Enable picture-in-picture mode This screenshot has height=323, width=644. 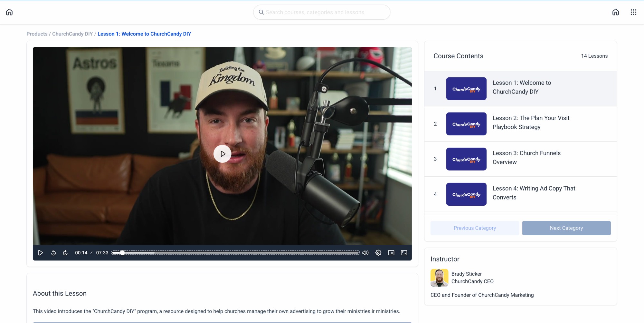pyautogui.click(x=391, y=253)
